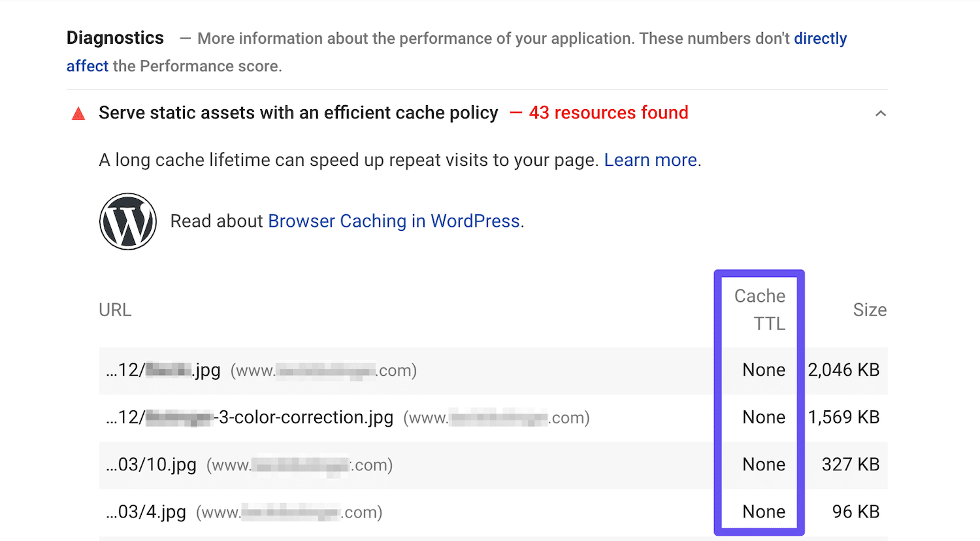Click the Size column header
The width and height of the screenshot is (980, 541).
coord(869,309)
